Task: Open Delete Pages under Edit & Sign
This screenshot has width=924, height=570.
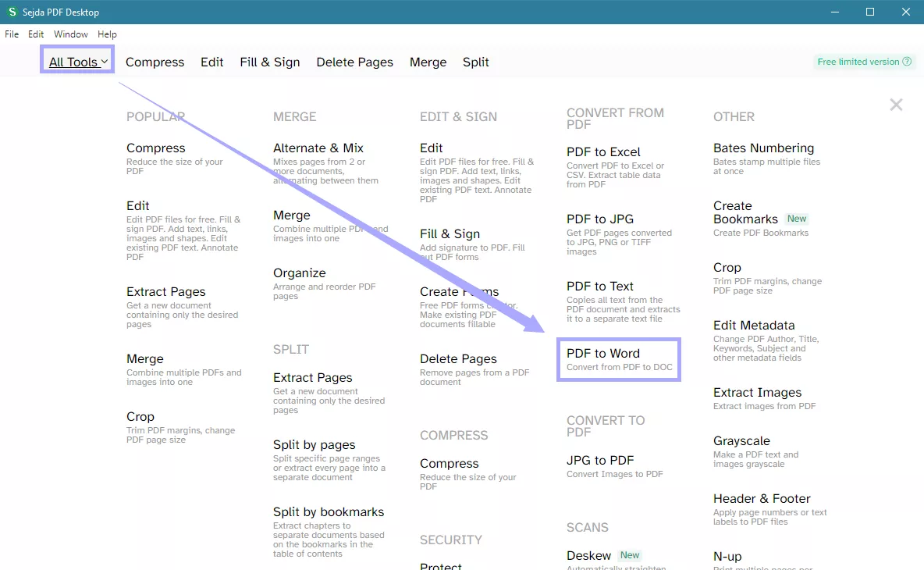Action: tap(458, 359)
